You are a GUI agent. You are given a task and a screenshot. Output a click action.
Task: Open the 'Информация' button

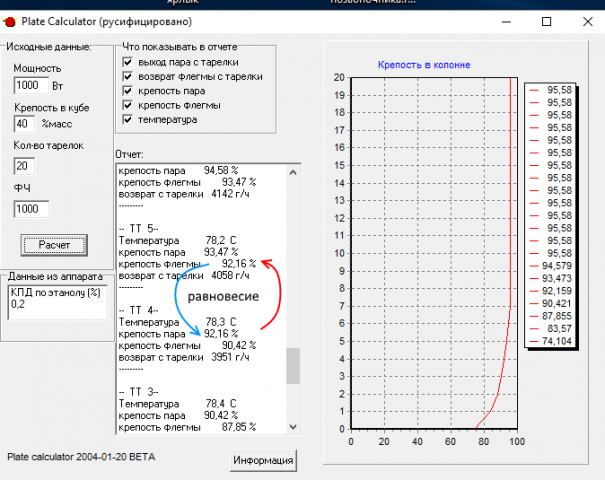264,460
